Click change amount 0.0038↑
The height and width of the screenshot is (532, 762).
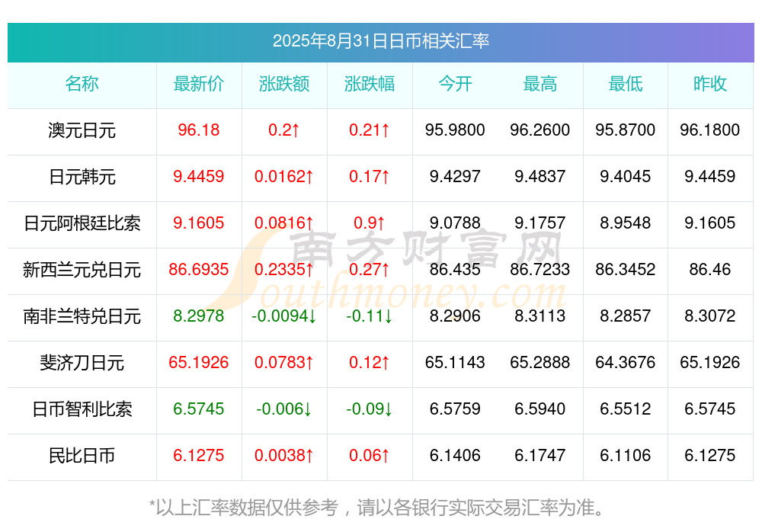tap(284, 456)
